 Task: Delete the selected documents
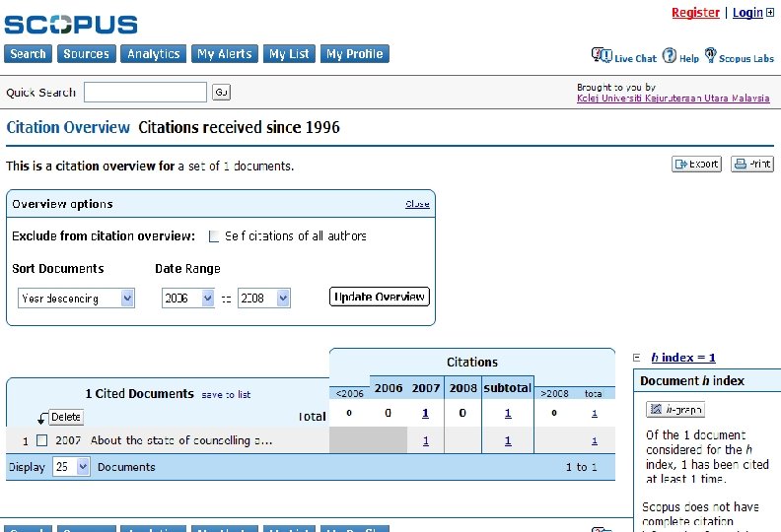click(x=66, y=417)
